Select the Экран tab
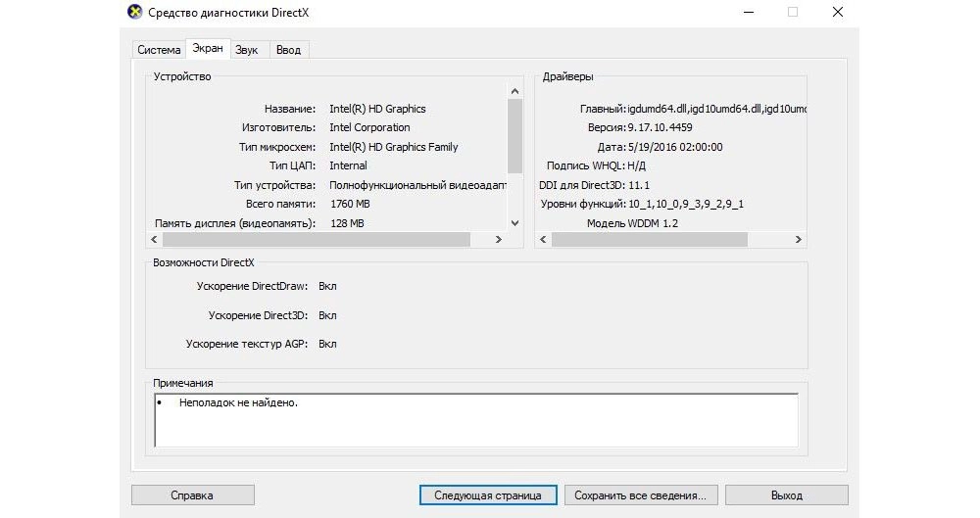 tap(208, 48)
